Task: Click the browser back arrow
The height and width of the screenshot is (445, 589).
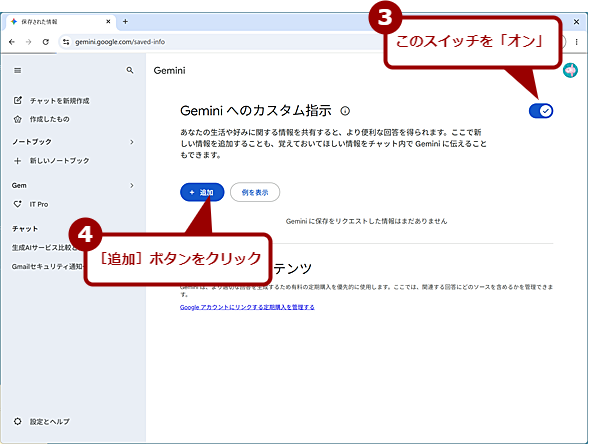Action: click(12, 42)
